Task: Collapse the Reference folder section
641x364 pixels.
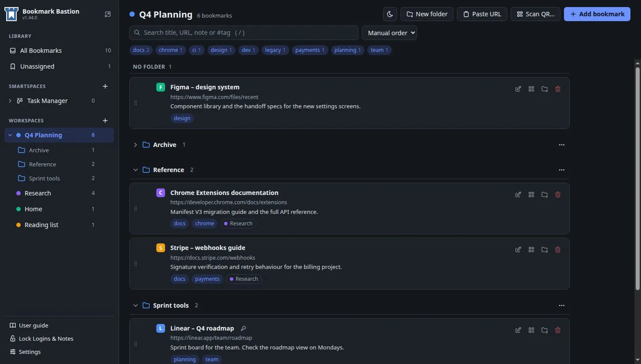Action: pyautogui.click(x=135, y=170)
